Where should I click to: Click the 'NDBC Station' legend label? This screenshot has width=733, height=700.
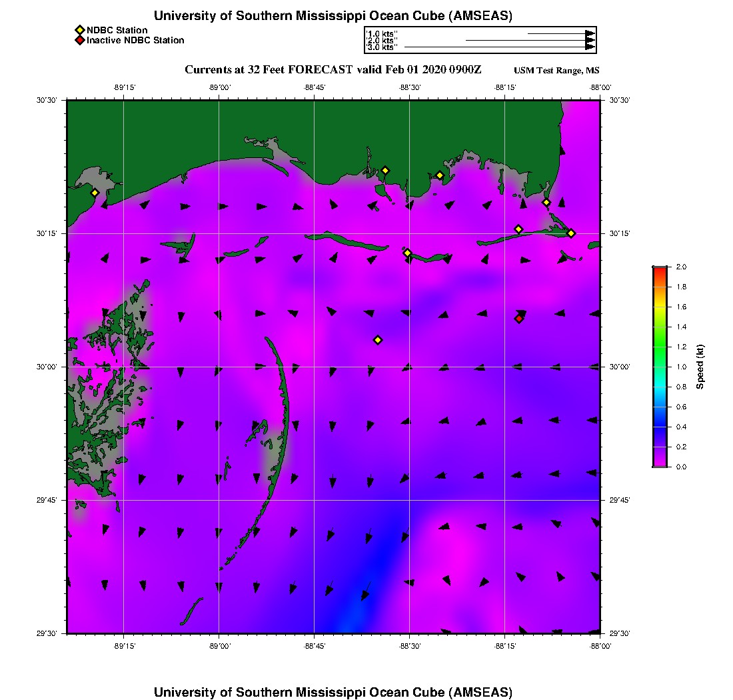[117, 31]
